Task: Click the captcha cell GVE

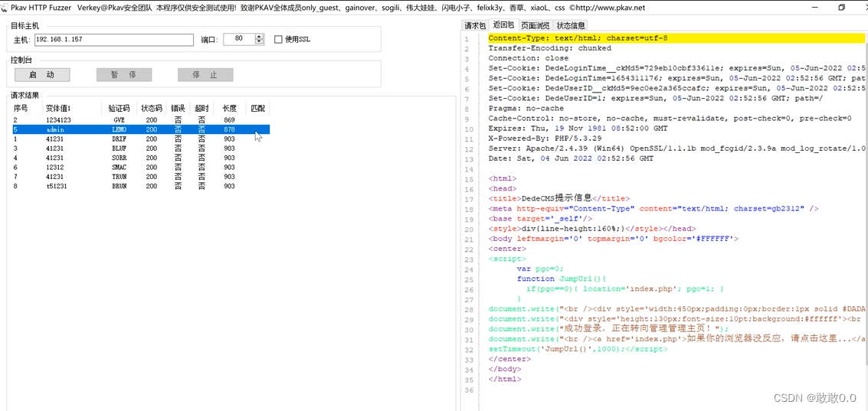Action: click(119, 120)
